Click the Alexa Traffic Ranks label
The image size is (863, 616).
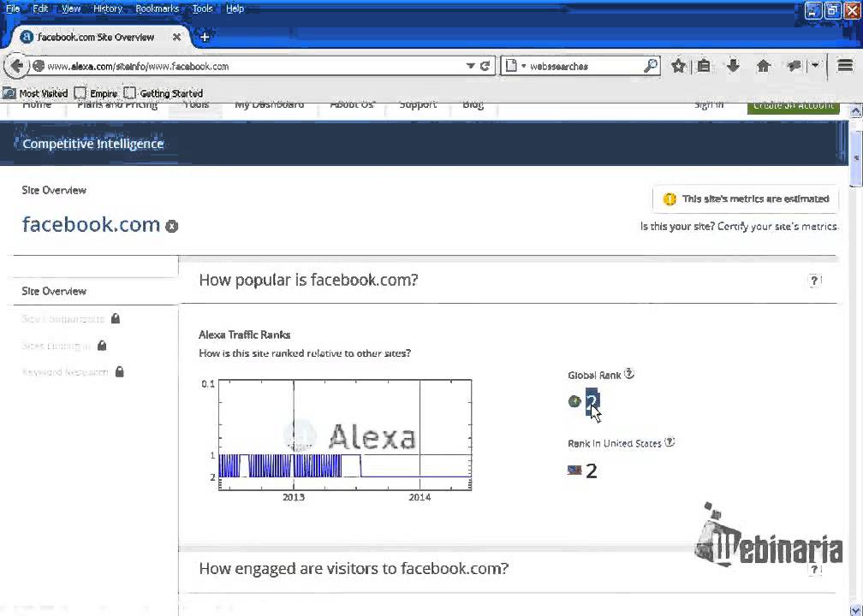pyautogui.click(x=244, y=335)
